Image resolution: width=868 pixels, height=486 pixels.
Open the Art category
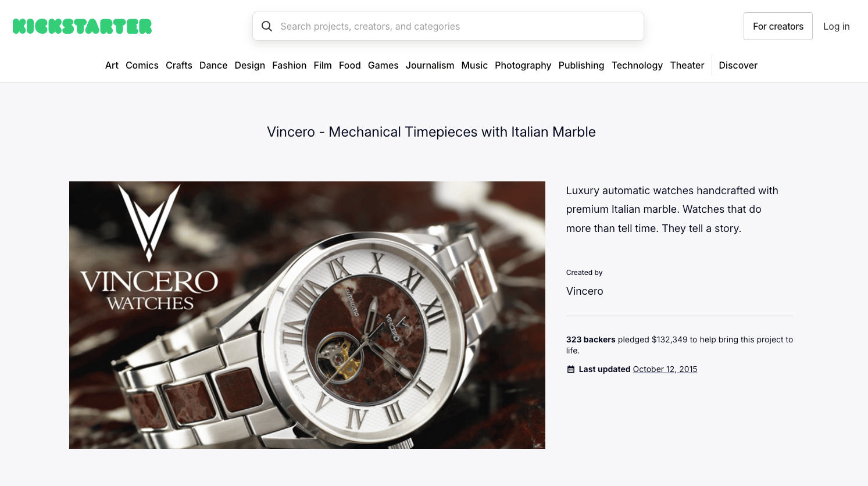(112, 65)
